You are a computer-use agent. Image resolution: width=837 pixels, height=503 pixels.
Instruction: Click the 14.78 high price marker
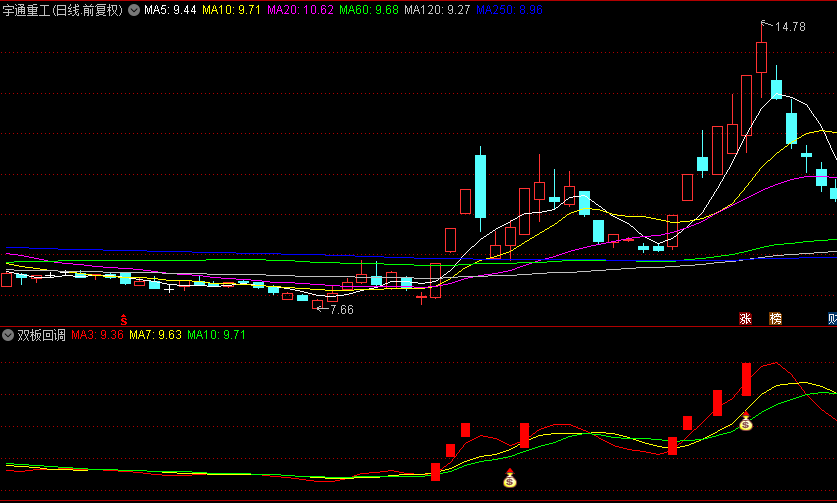point(789,27)
